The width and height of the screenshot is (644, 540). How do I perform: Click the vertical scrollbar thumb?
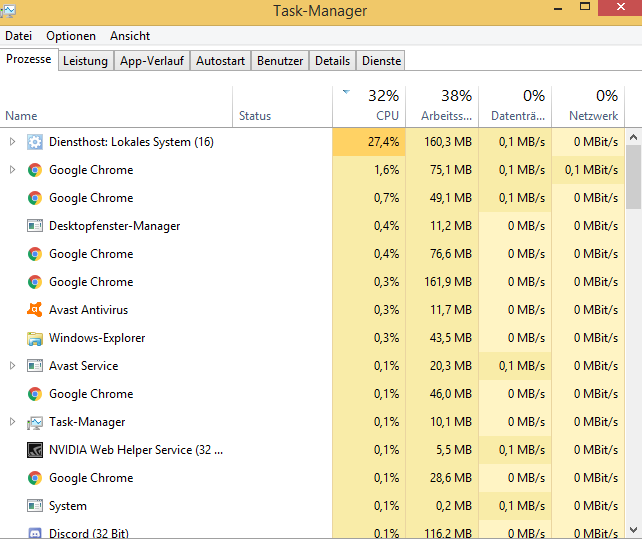(633, 177)
